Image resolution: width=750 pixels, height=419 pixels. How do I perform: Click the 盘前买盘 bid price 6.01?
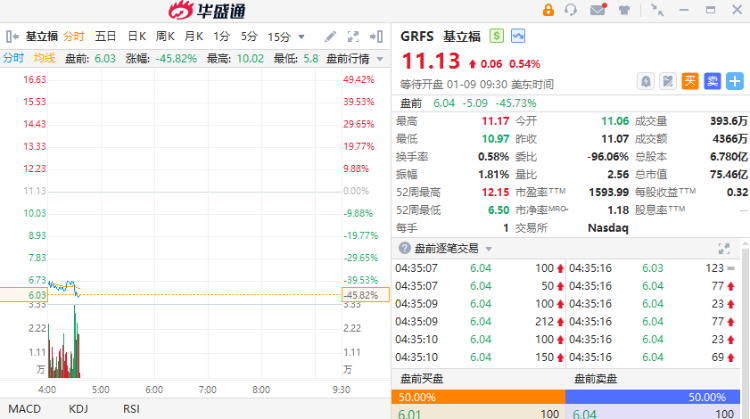(409, 413)
